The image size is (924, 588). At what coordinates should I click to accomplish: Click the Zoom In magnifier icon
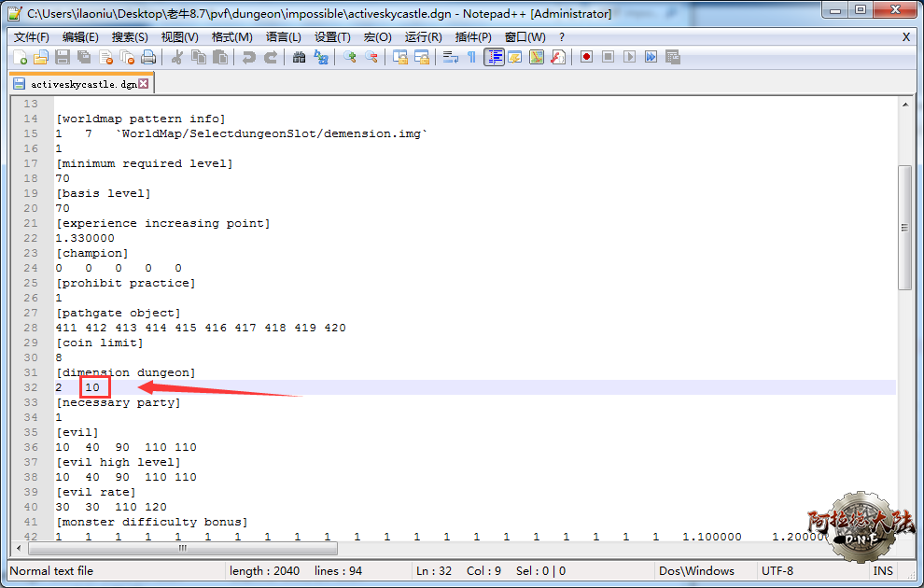click(x=350, y=58)
